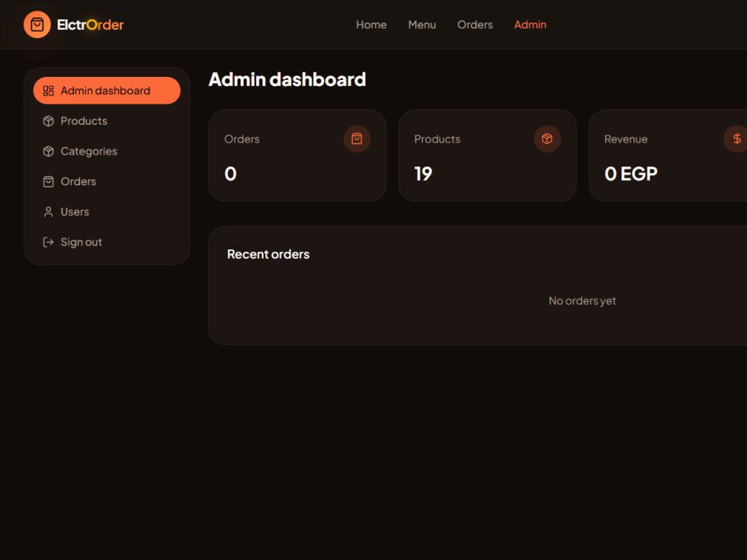Click Sign out in the sidebar
This screenshot has height=560, width=747.
coord(107,242)
